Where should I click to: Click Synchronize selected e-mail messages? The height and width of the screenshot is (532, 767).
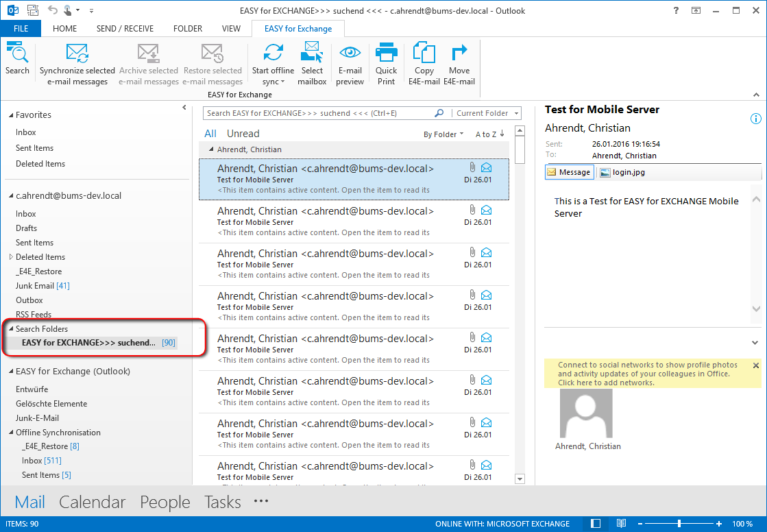click(x=77, y=64)
